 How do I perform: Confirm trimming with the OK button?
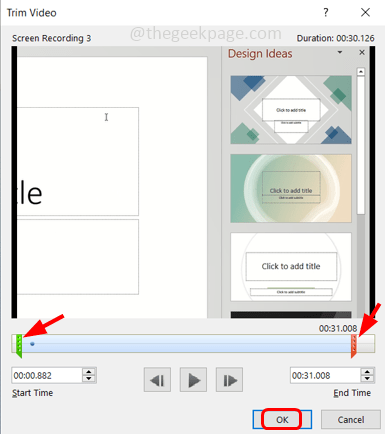click(282, 420)
